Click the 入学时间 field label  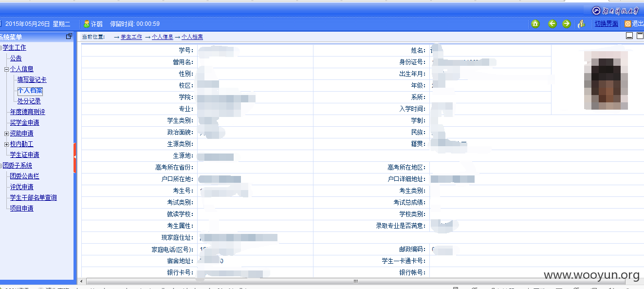(x=413, y=109)
